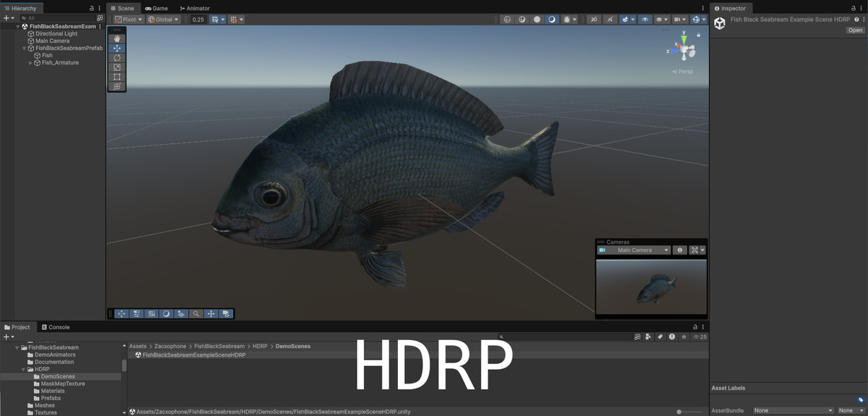Click FishBlackSeabream in the breadcrumb path
Image resolution: width=868 pixels, height=416 pixels.
[x=219, y=347]
